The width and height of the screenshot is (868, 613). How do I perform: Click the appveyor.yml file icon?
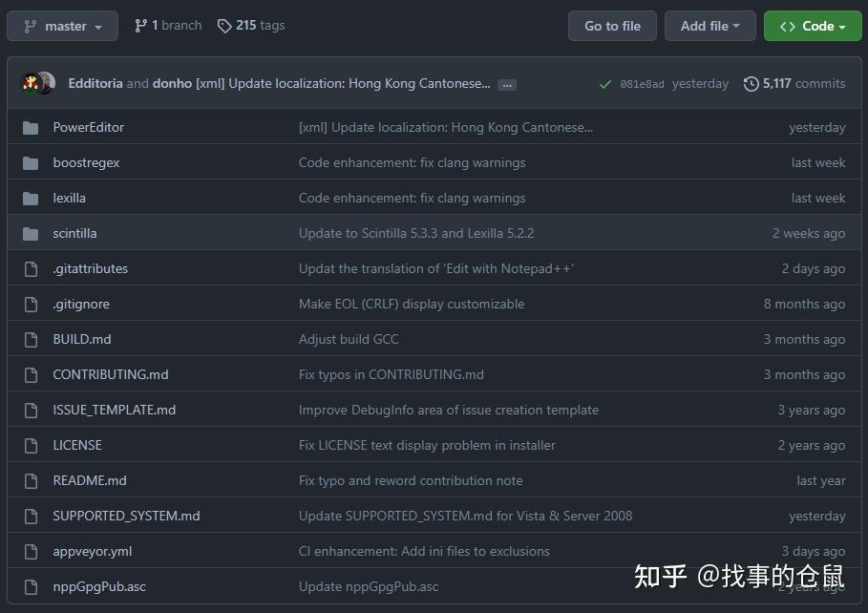31,552
